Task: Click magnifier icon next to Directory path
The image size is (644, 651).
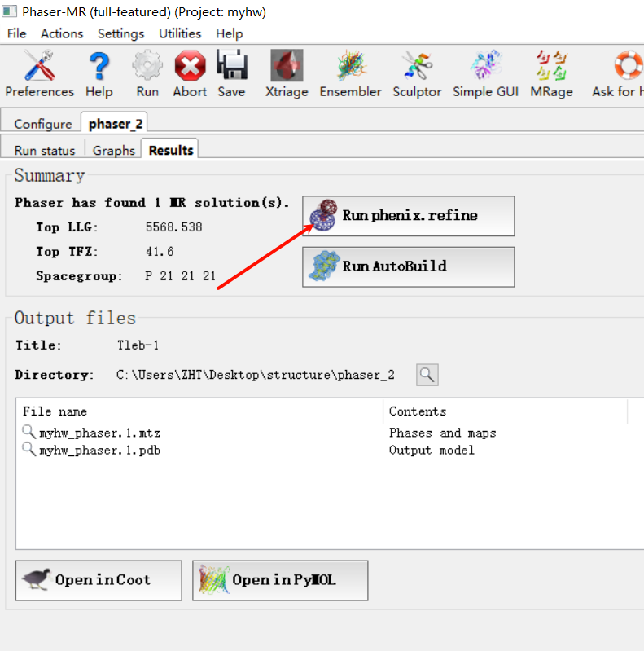Action: tap(427, 375)
